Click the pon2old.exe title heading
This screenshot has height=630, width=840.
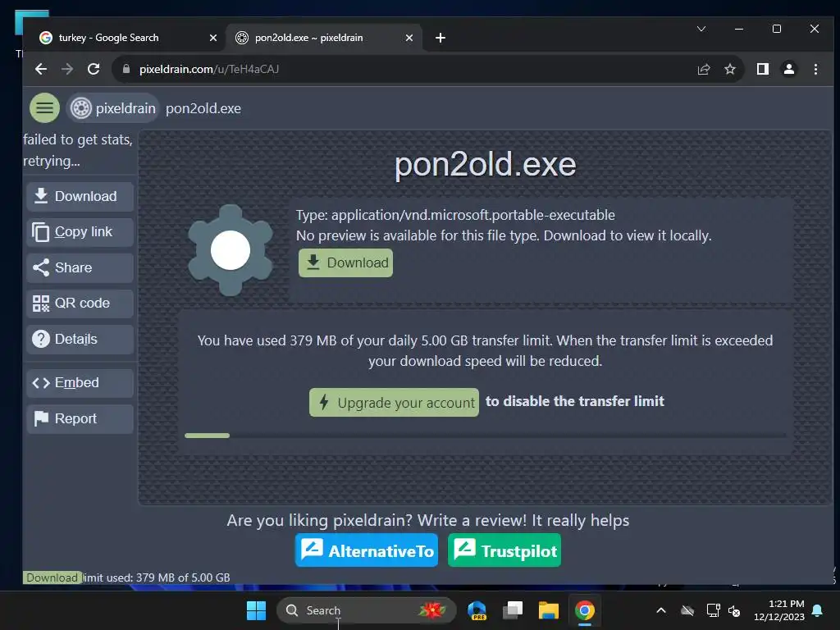pyautogui.click(x=486, y=164)
